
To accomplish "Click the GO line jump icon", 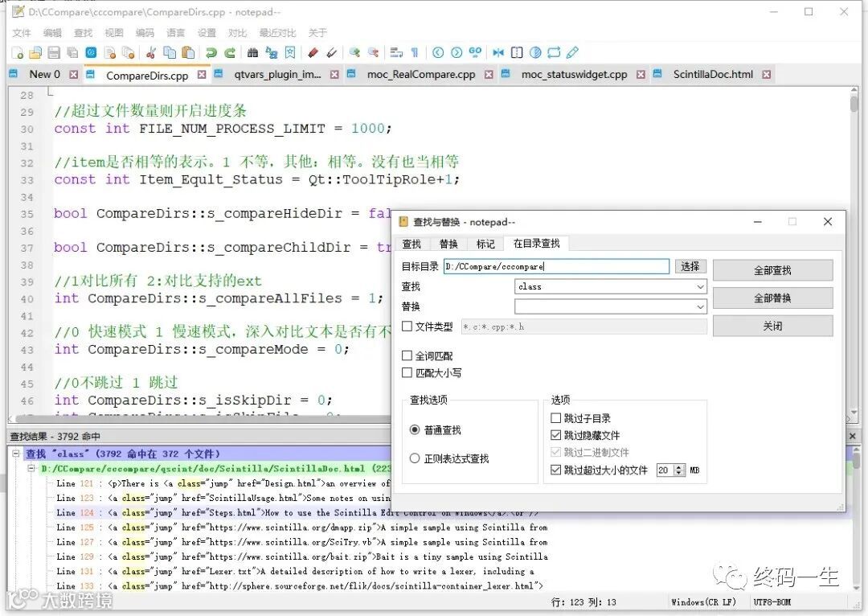I will click(x=475, y=52).
